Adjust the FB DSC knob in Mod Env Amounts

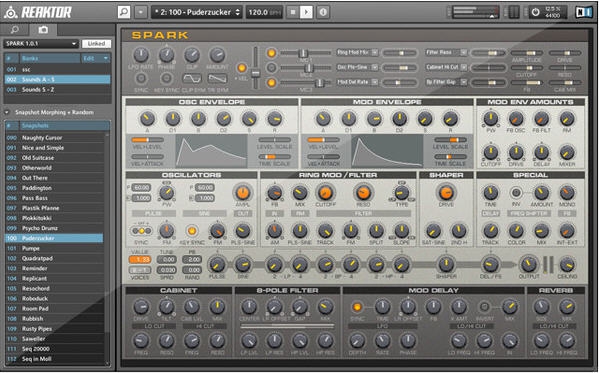[x=516, y=119]
